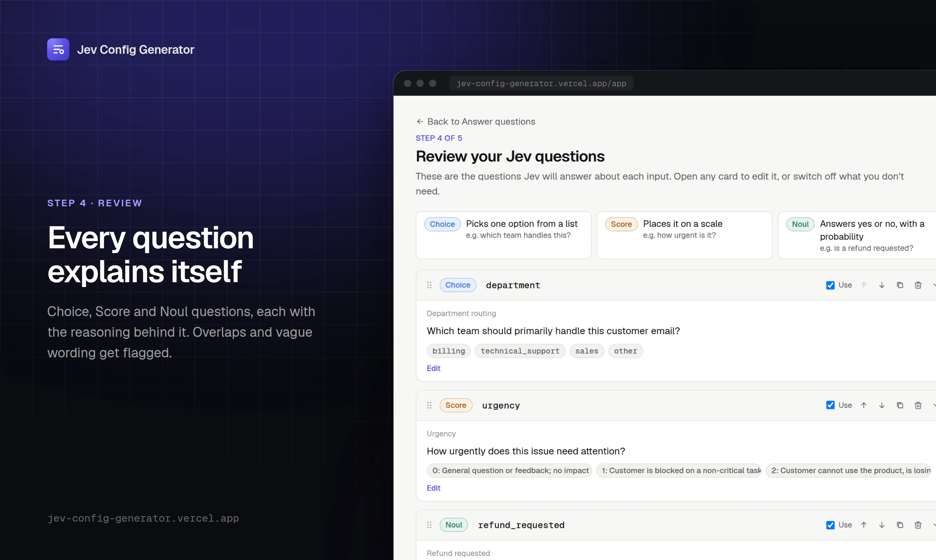Duplicate the urgency question
Screen dimensions: 936x560
tap(900, 405)
